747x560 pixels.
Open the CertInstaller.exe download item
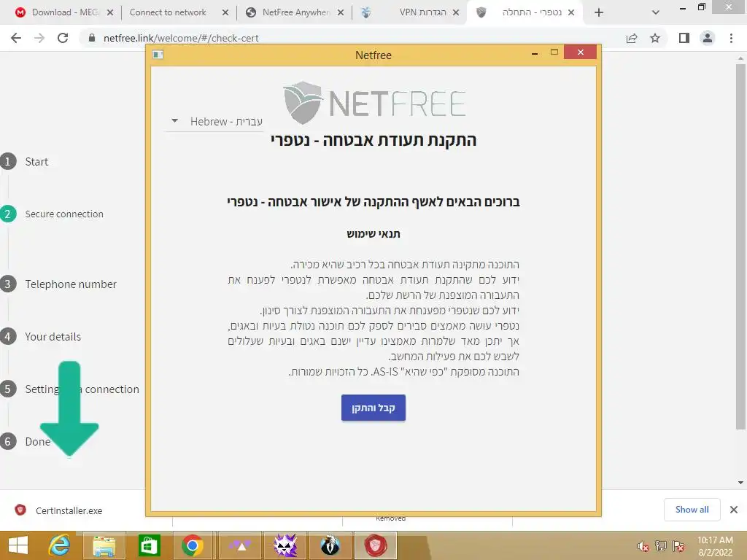68,510
